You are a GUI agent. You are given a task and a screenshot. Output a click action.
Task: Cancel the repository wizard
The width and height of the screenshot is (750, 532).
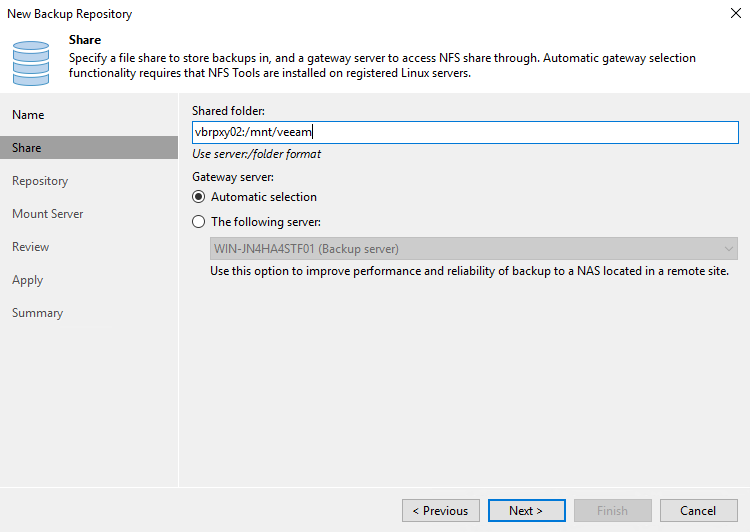pos(698,511)
